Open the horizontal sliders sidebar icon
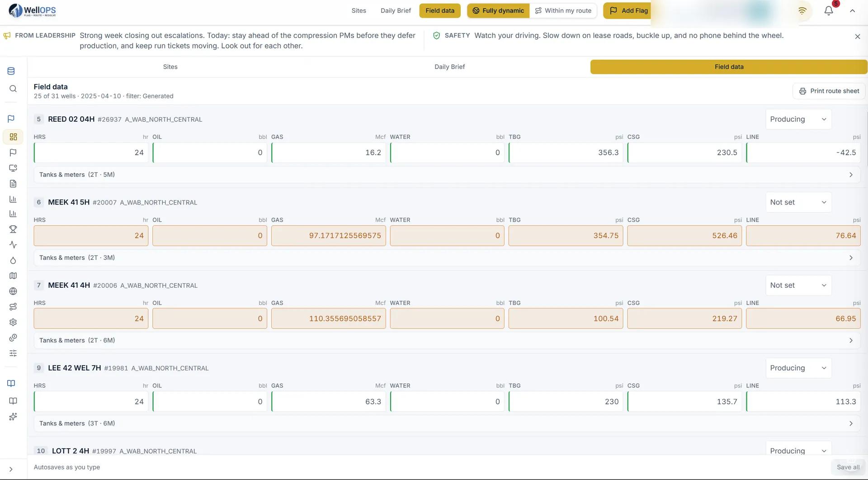Image resolution: width=868 pixels, height=480 pixels. [x=13, y=353]
